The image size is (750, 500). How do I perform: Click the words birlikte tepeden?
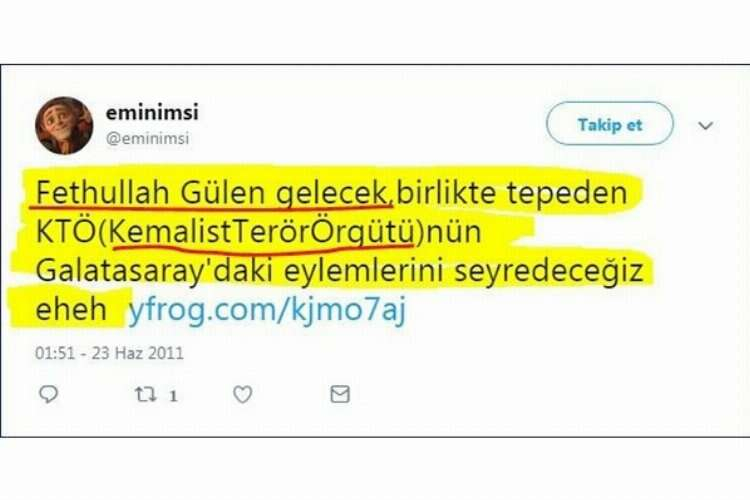(512, 193)
